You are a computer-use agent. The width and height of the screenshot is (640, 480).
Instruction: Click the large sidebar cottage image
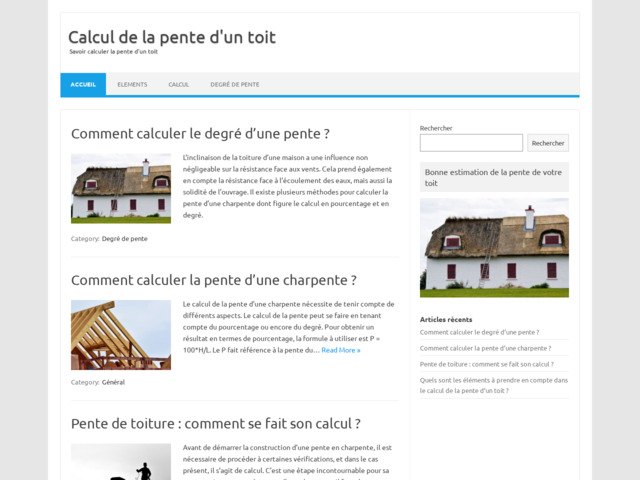coord(494,247)
